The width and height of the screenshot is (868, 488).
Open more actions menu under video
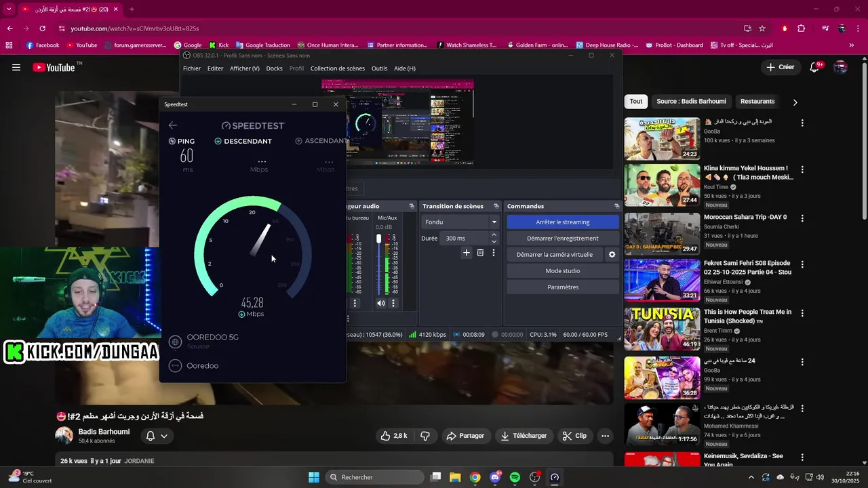click(606, 436)
